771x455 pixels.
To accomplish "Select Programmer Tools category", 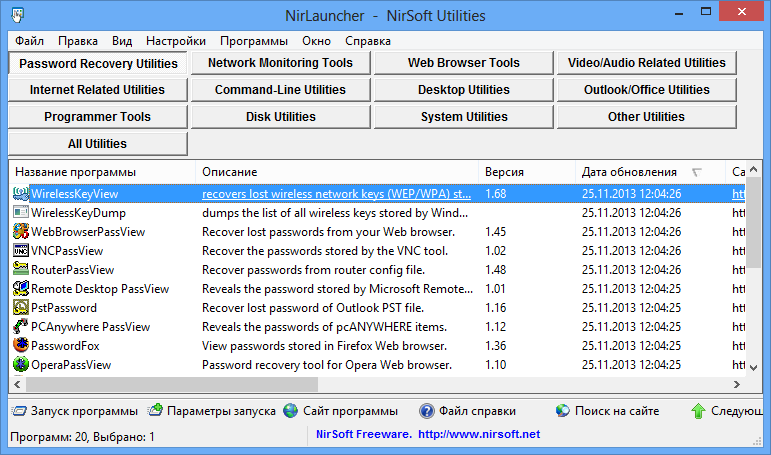I will [97, 117].
